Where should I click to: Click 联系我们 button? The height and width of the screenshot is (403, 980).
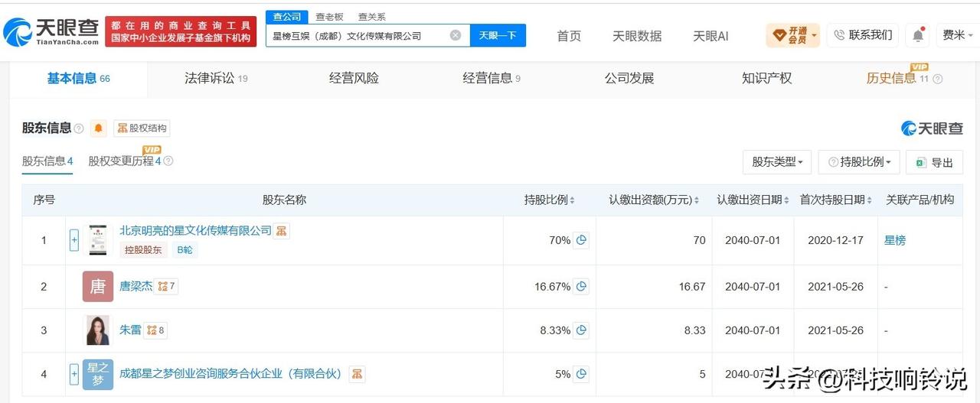(x=862, y=35)
